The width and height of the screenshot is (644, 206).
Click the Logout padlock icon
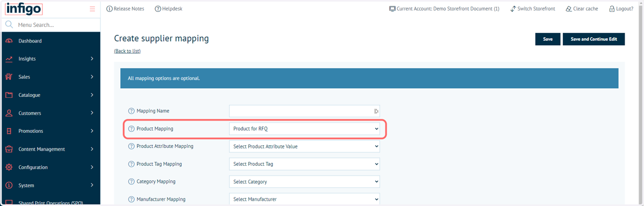coord(612,9)
